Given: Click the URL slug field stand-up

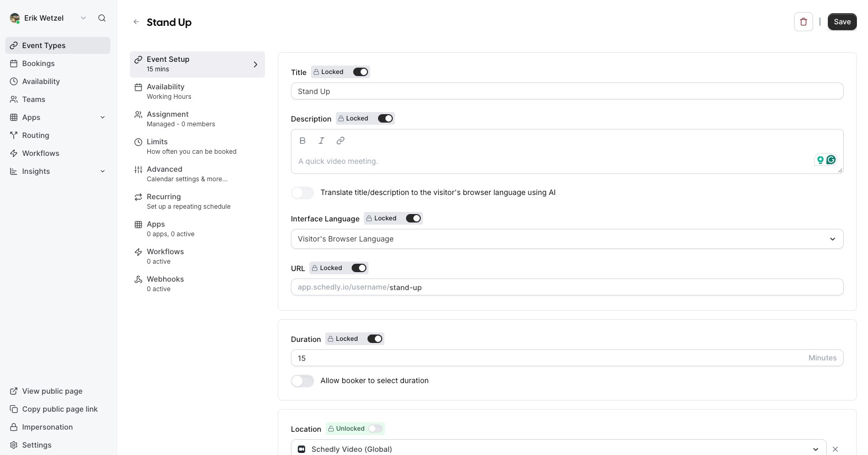Looking at the screenshot, I should click(567, 287).
